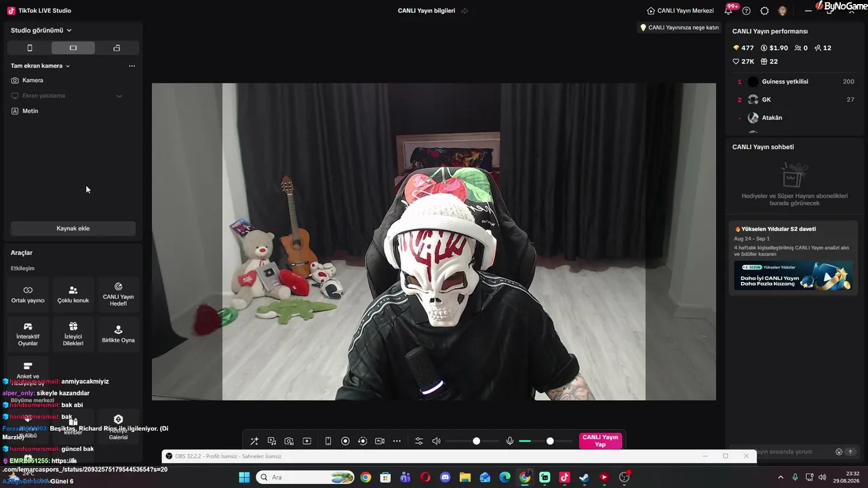Open the media and music tool
The width and height of the screenshot is (868, 488).
coord(272,441)
